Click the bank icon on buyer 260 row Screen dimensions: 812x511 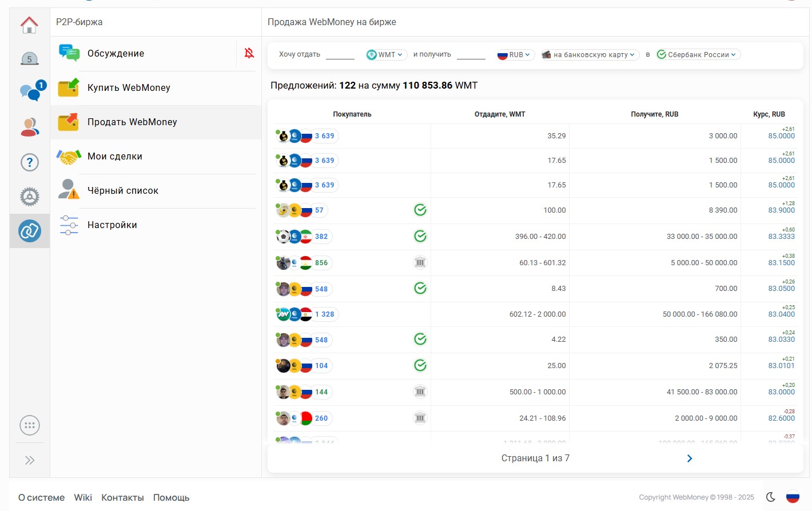420,418
